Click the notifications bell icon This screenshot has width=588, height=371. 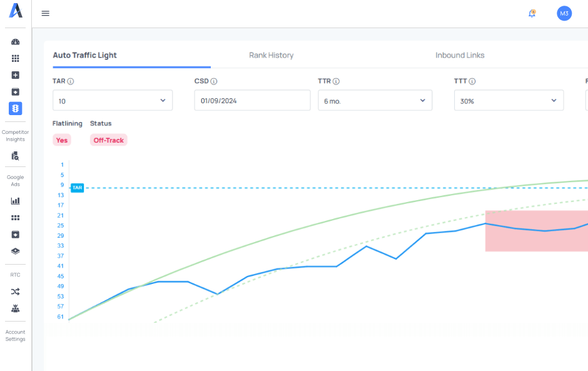(x=532, y=13)
